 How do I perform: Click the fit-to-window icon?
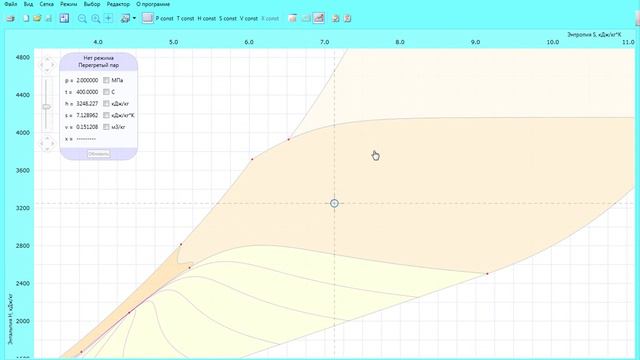tap(64, 18)
